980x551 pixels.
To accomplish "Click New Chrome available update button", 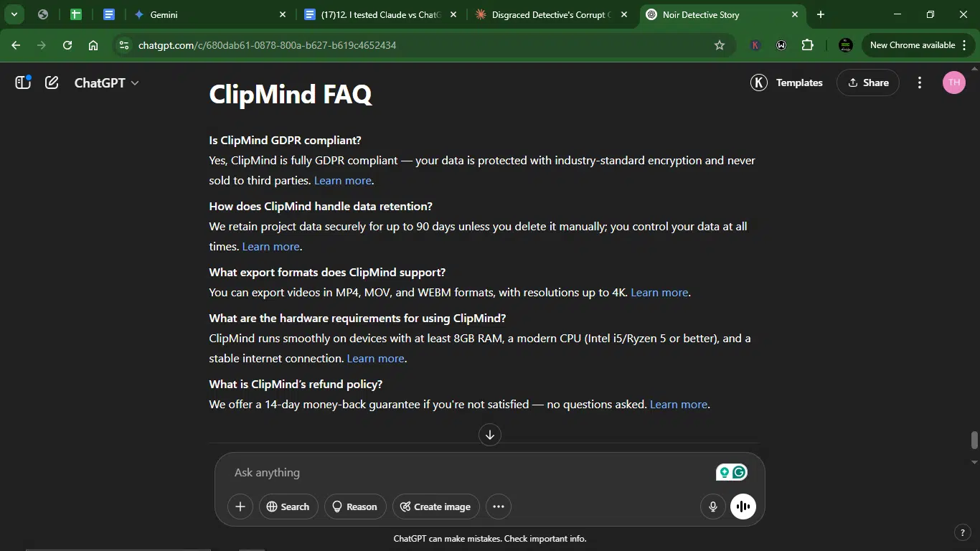I will [912, 45].
